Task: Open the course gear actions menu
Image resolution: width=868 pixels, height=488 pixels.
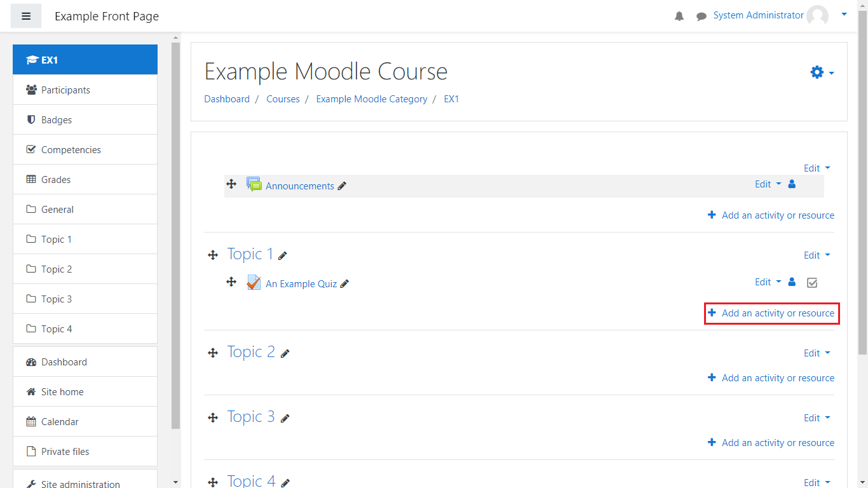Action: pyautogui.click(x=822, y=72)
